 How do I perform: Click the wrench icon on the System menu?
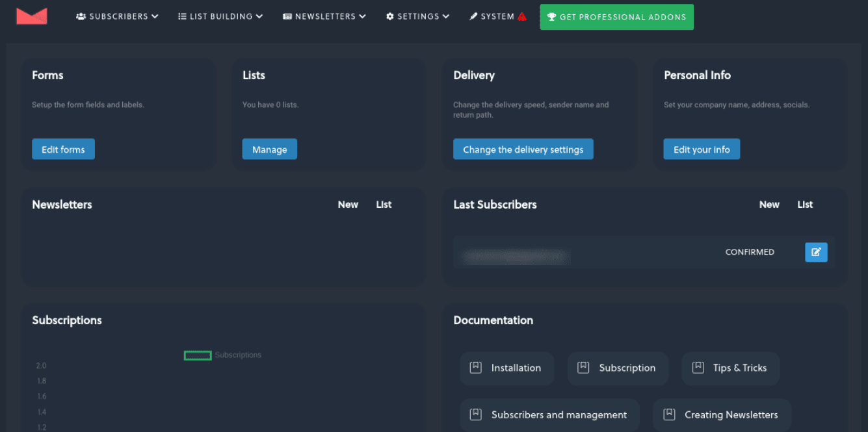tap(474, 16)
